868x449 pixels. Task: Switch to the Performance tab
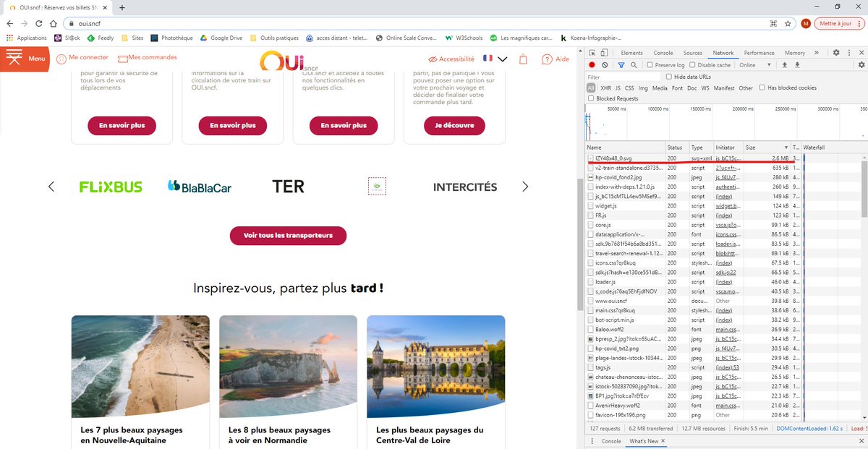[759, 53]
